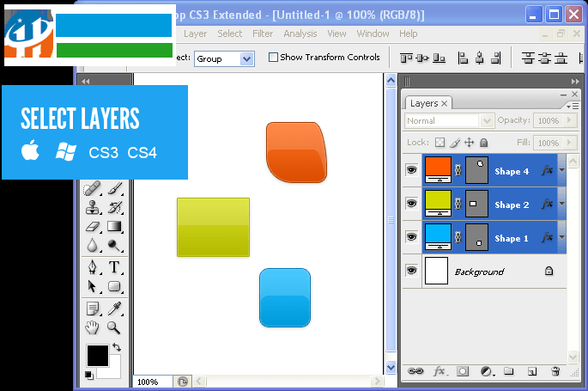The height and width of the screenshot is (391, 588).
Task: Select the Zoom tool
Action: click(113, 328)
